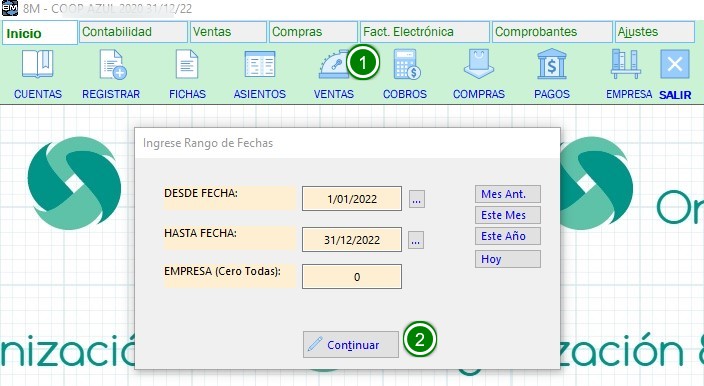The width and height of the screenshot is (704, 386).
Task: Open the Contabilidad tab
Action: point(133,32)
